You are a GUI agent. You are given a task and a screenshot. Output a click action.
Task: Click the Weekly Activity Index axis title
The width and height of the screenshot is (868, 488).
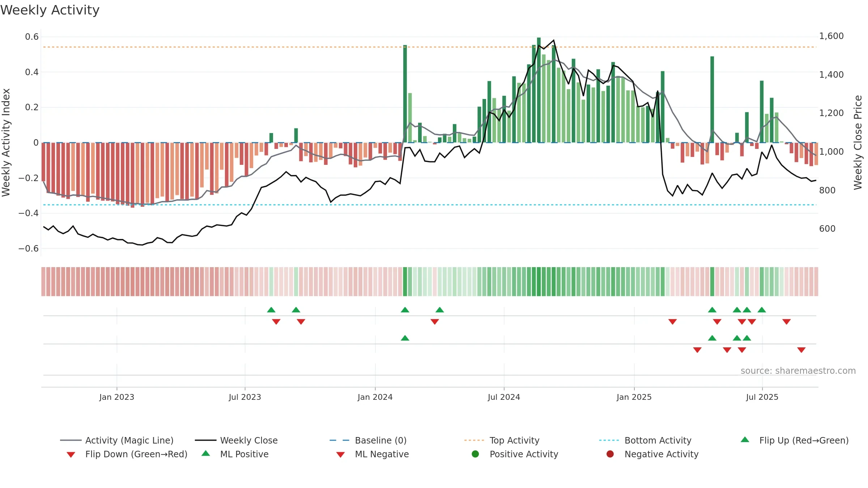pyautogui.click(x=6, y=142)
